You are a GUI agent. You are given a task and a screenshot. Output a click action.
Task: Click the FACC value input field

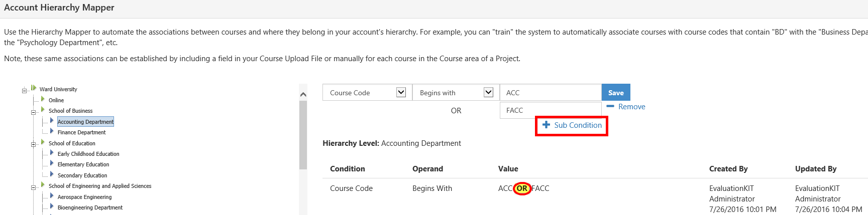coord(551,110)
